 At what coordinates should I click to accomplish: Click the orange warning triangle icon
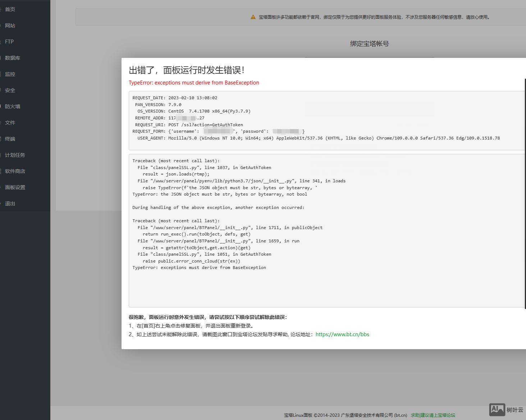253,17
